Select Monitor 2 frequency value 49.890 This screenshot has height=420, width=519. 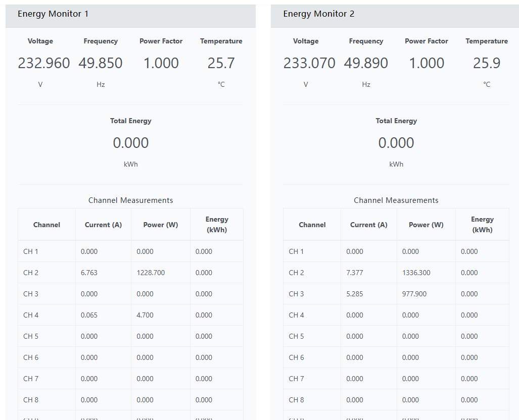(366, 63)
